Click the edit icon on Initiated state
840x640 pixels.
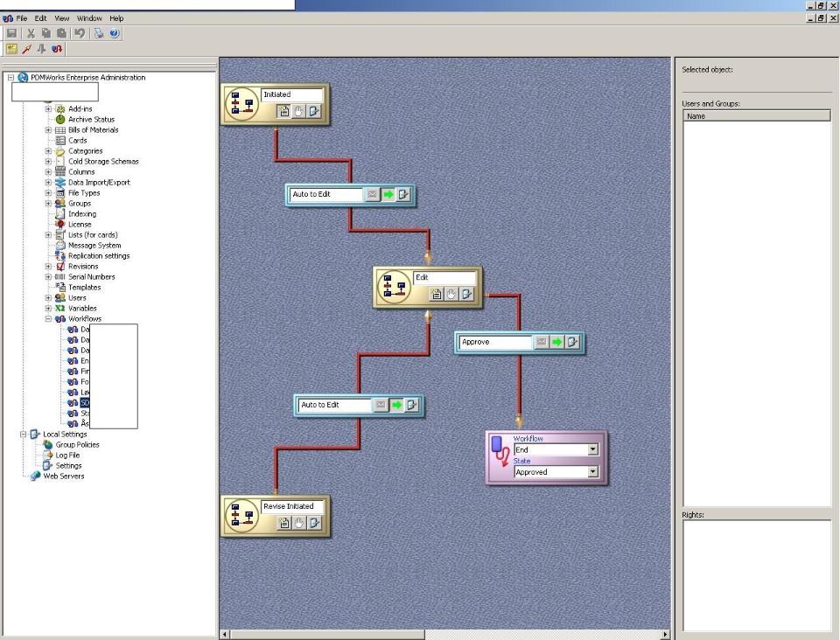tap(314, 111)
